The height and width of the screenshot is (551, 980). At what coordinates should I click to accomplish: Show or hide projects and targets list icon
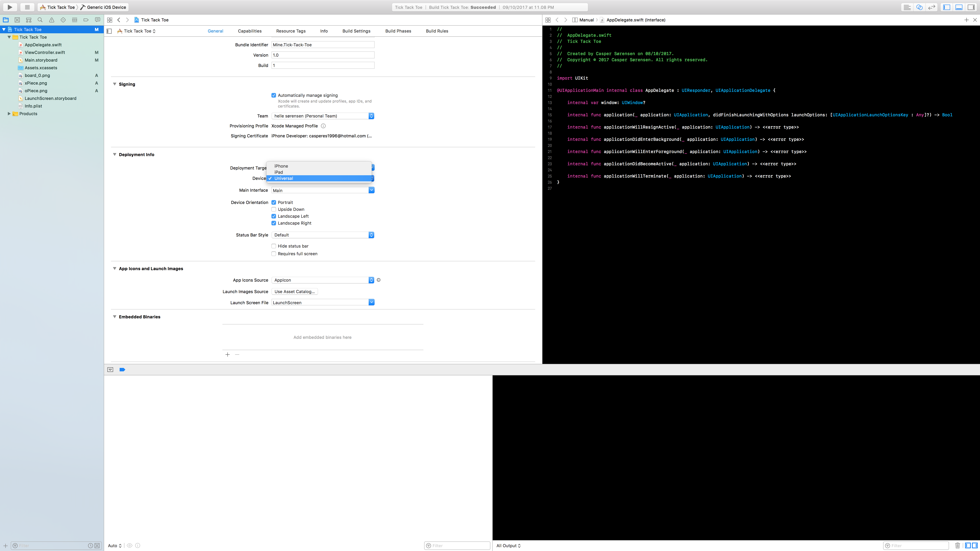pos(109,31)
